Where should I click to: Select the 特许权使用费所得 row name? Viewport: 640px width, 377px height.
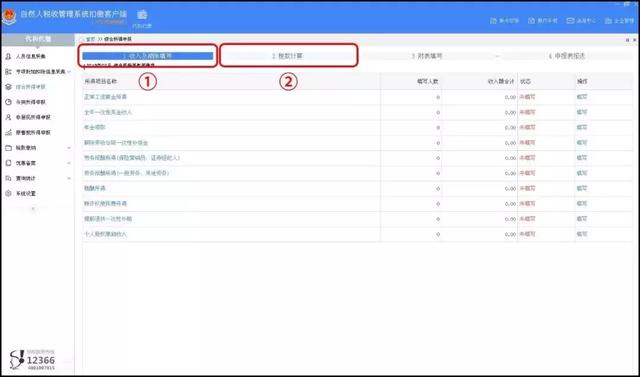pyautogui.click(x=105, y=204)
